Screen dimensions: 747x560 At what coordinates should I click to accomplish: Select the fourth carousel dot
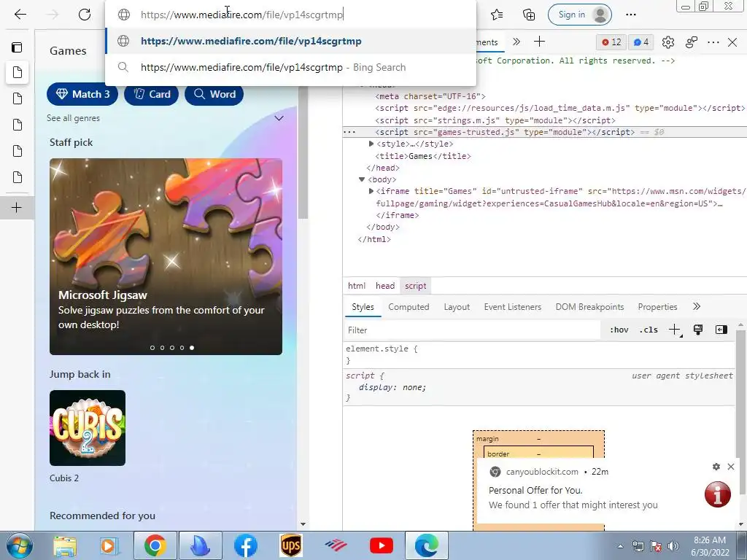pyautogui.click(x=182, y=348)
